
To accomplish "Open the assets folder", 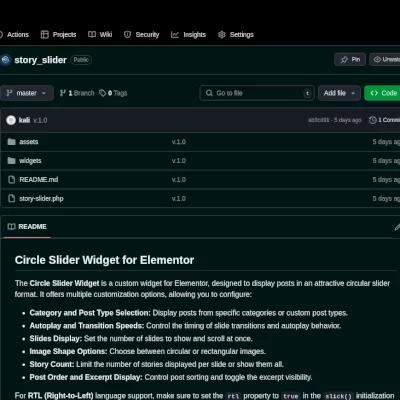I will click(x=29, y=142).
